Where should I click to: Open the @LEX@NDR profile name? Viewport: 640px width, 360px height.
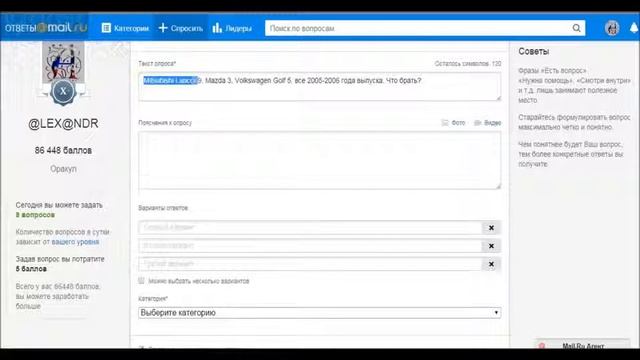click(63, 124)
